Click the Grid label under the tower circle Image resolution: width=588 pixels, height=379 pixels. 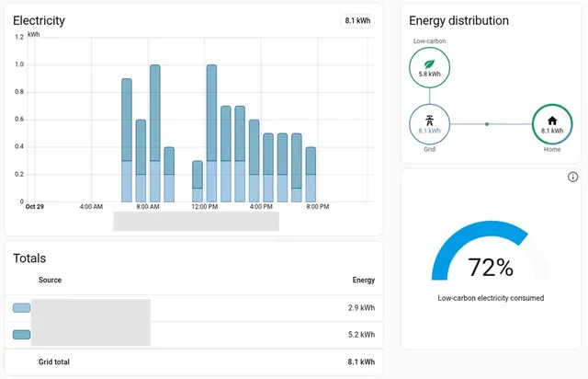(429, 149)
